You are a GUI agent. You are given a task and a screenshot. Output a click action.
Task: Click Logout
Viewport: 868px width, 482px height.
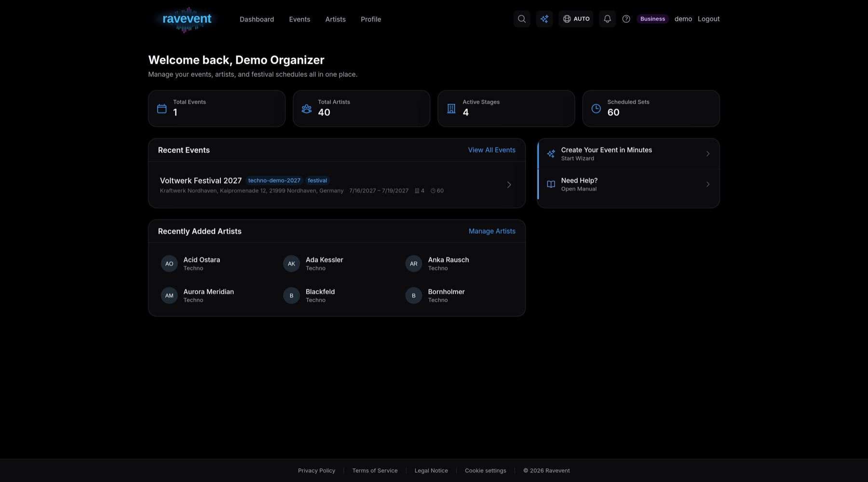(708, 19)
